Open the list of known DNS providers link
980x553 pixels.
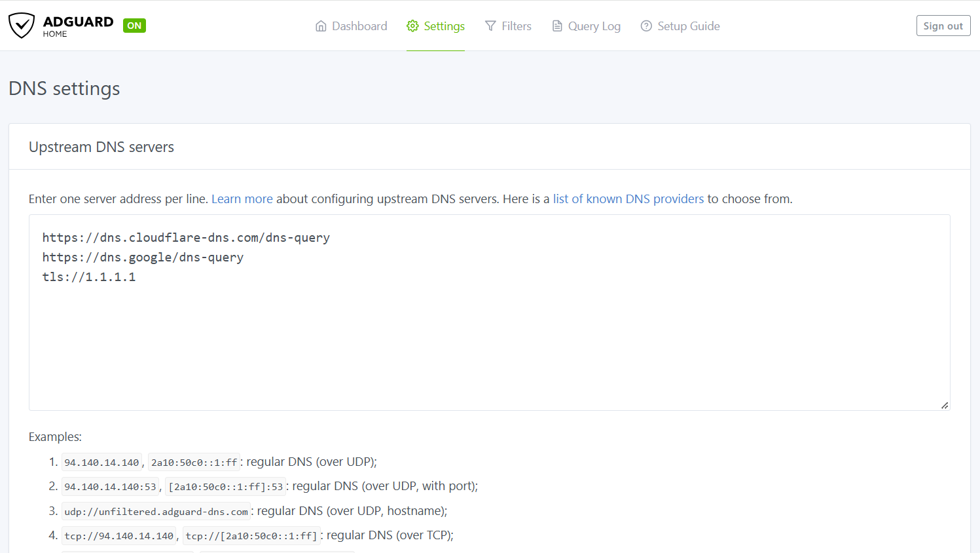[x=628, y=199]
